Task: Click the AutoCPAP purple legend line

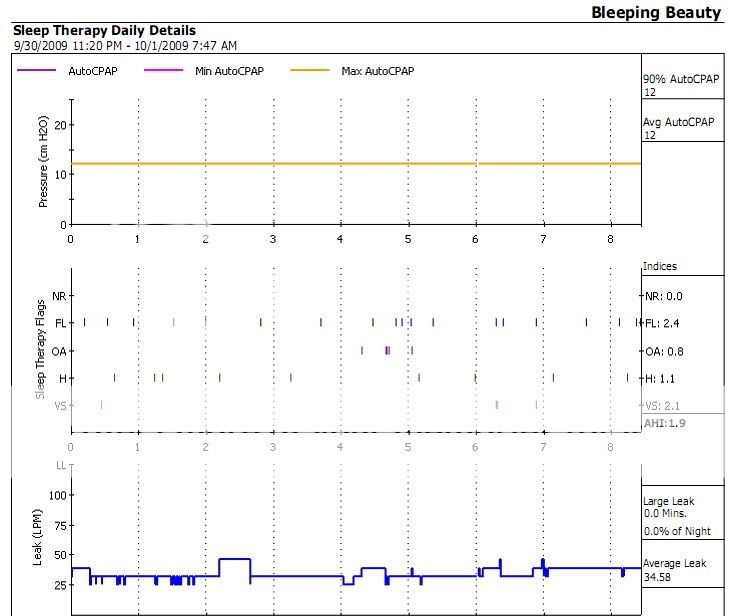Action: pyautogui.click(x=37, y=71)
